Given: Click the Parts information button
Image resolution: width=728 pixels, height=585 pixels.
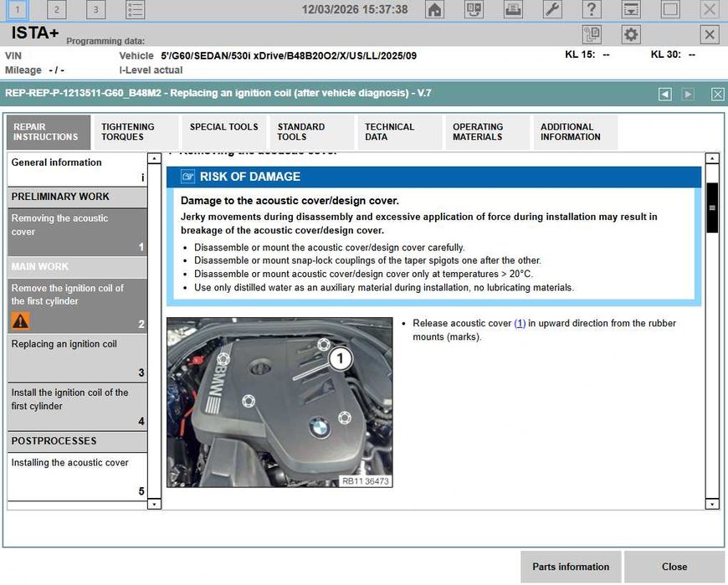Looking at the screenshot, I should 571,567.
